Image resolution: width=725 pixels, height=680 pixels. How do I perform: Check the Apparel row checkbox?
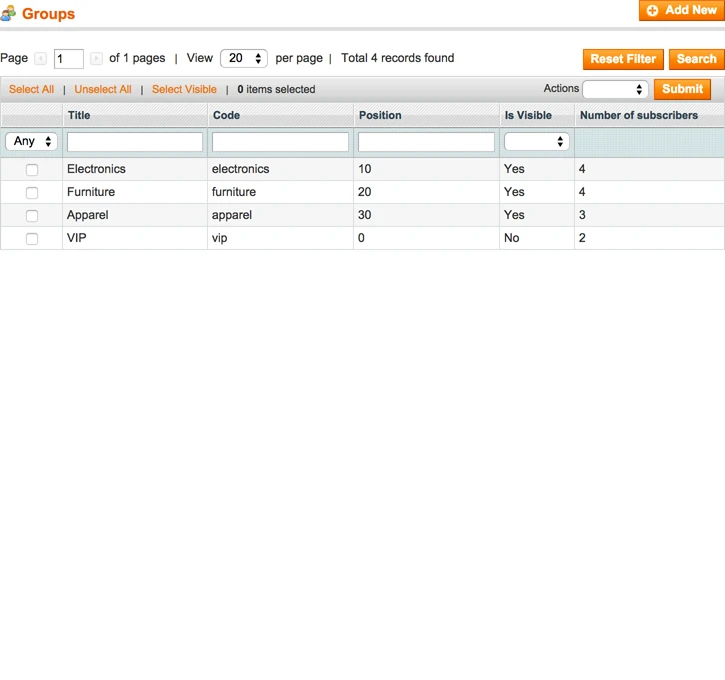click(x=32, y=216)
